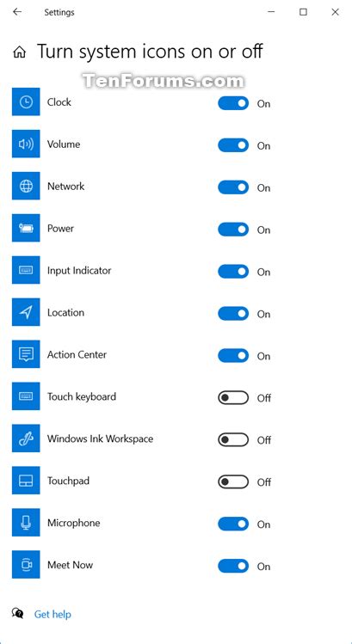The width and height of the screenshot is (352, 644).
Task: Click the Volume speaker icon
Action: (26, 144)
